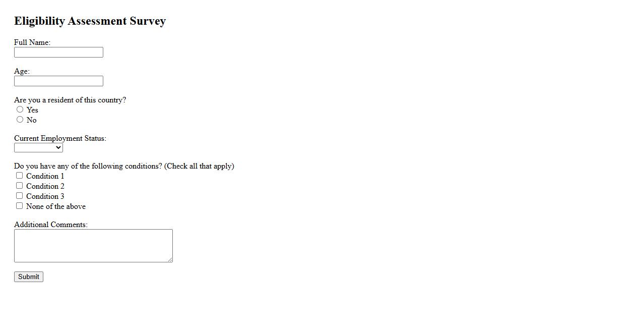
Task: Tick the Condition 2 checkbox
Action: (20, 186)
